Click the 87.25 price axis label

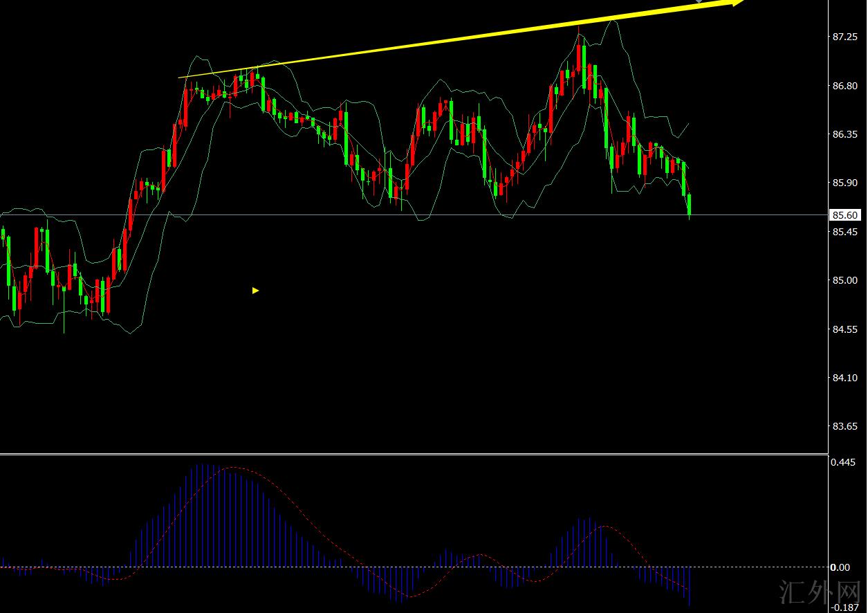pos(845,37)
